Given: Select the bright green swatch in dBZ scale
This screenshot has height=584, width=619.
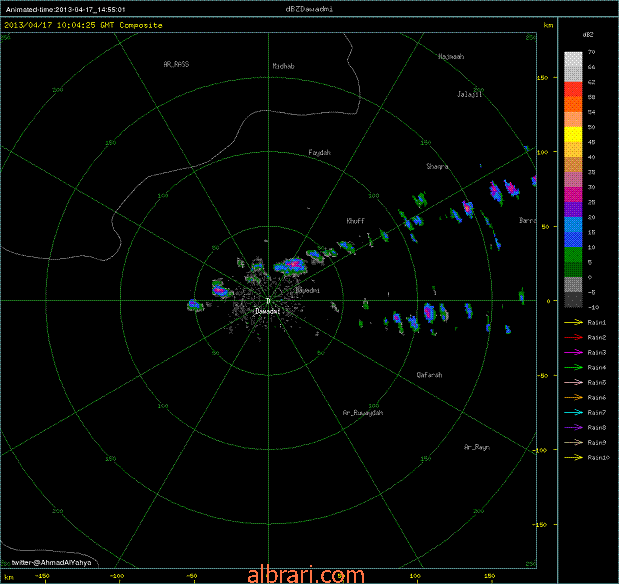Looking at the screenshot, I should click(573, 254).
